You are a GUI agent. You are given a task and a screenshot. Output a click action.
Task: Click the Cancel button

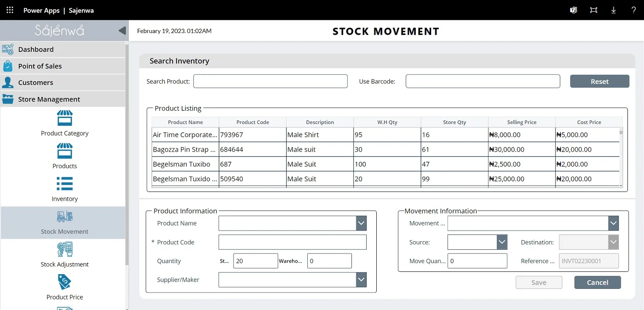point(597,282)
